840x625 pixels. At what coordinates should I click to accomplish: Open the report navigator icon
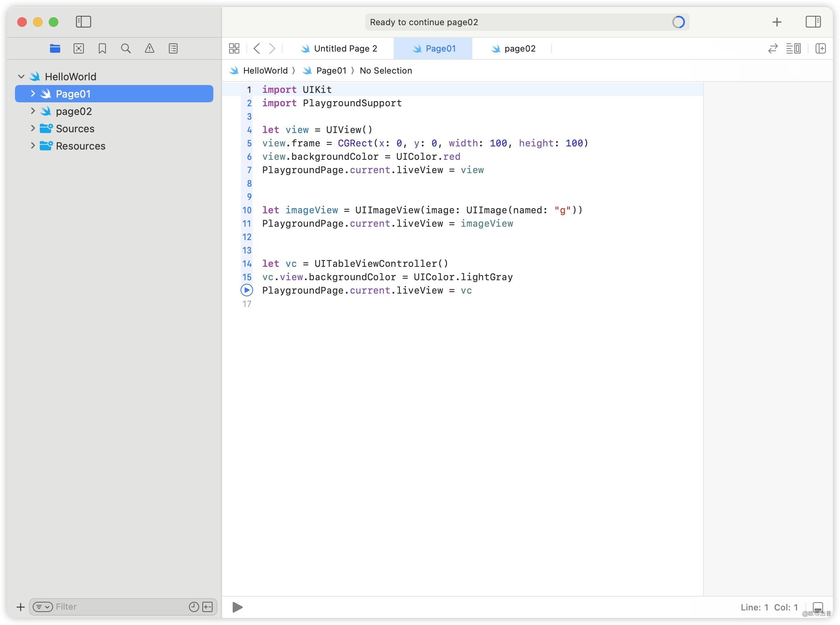173,48
